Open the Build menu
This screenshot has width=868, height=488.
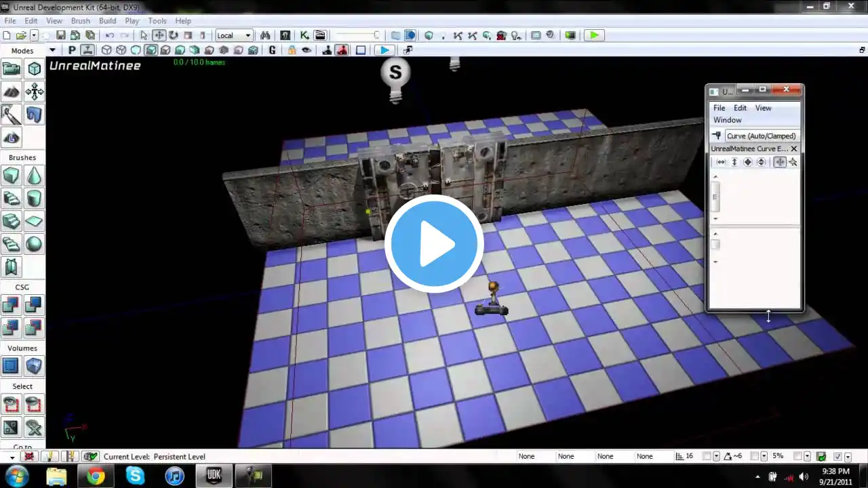coord(107,21)
